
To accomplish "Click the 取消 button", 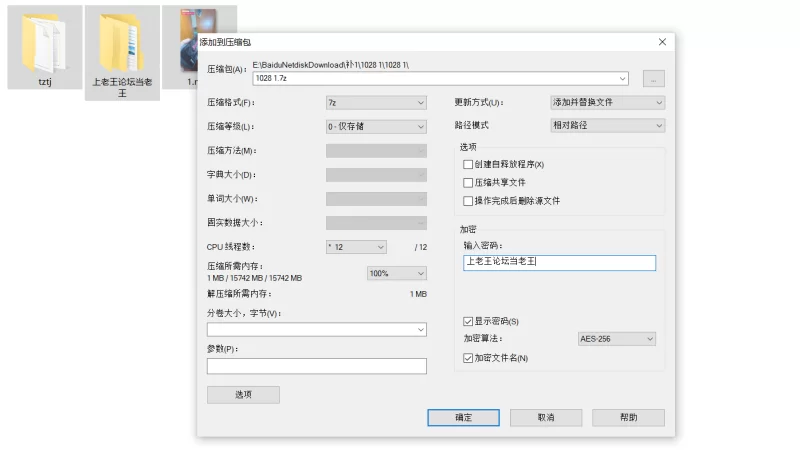I will pyautogui.click(x=546, y=417).
